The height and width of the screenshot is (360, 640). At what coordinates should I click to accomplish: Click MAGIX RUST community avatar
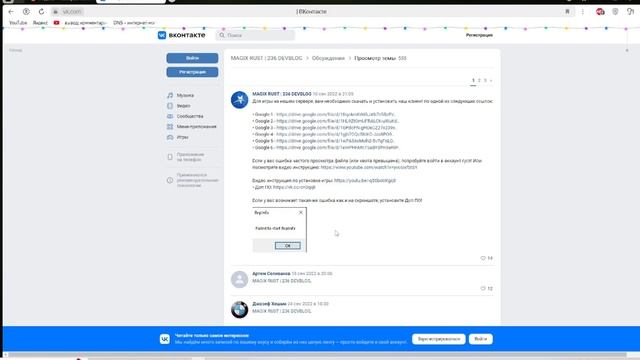coord(240,100)
